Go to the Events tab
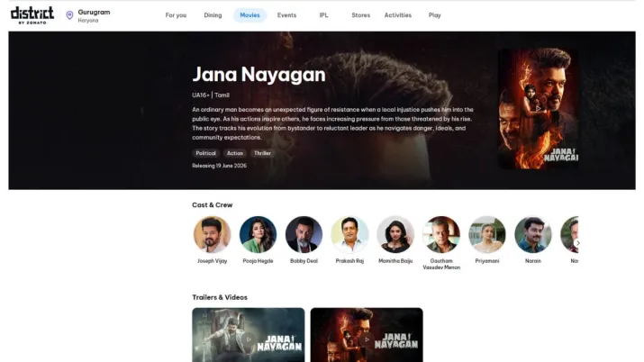644x362 pixels. (286, 15)
